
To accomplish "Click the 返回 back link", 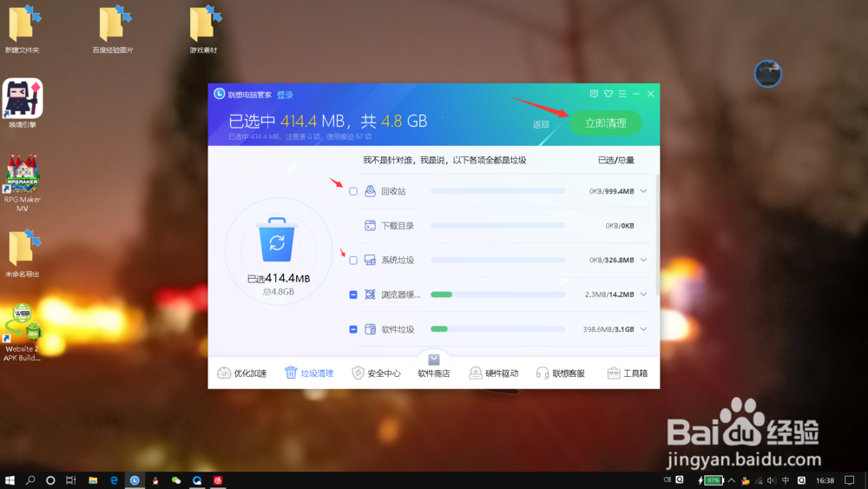I will coord(540,124).
